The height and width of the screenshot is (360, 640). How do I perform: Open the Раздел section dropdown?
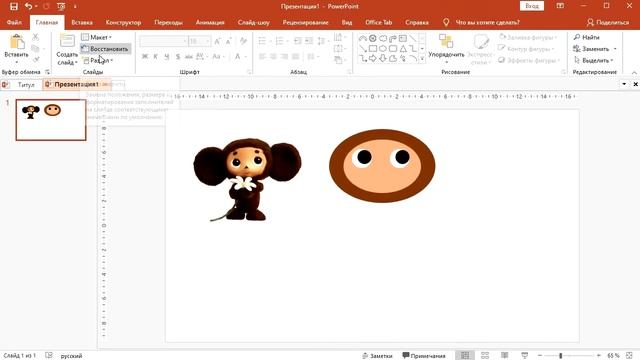pos(98,60)
